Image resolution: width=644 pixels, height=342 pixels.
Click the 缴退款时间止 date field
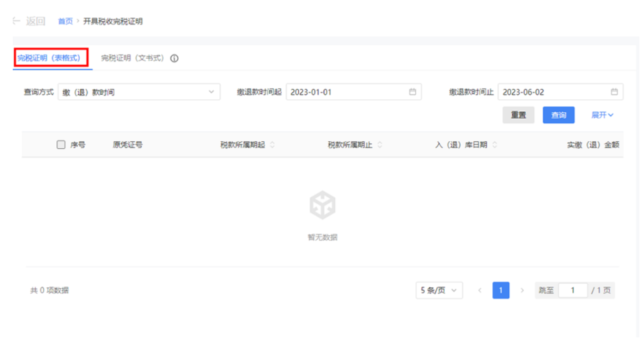[560, 92]
